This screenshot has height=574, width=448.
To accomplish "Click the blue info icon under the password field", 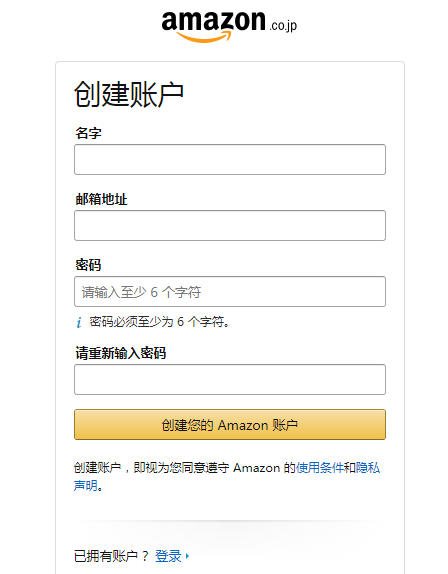I will click(x=79, y=323).
